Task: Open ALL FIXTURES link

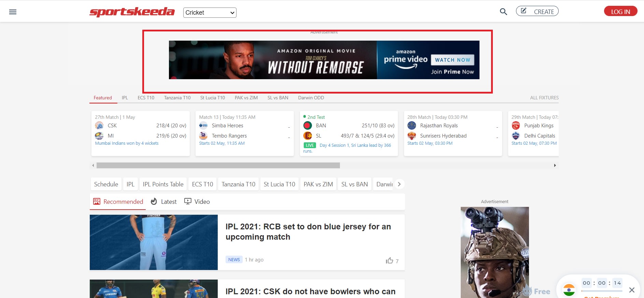Action: pyautogui.click(x=544, y=98)
